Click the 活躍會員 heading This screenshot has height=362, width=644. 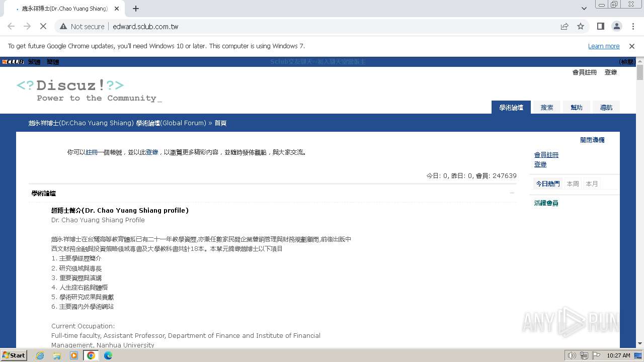tap(546, 203)
